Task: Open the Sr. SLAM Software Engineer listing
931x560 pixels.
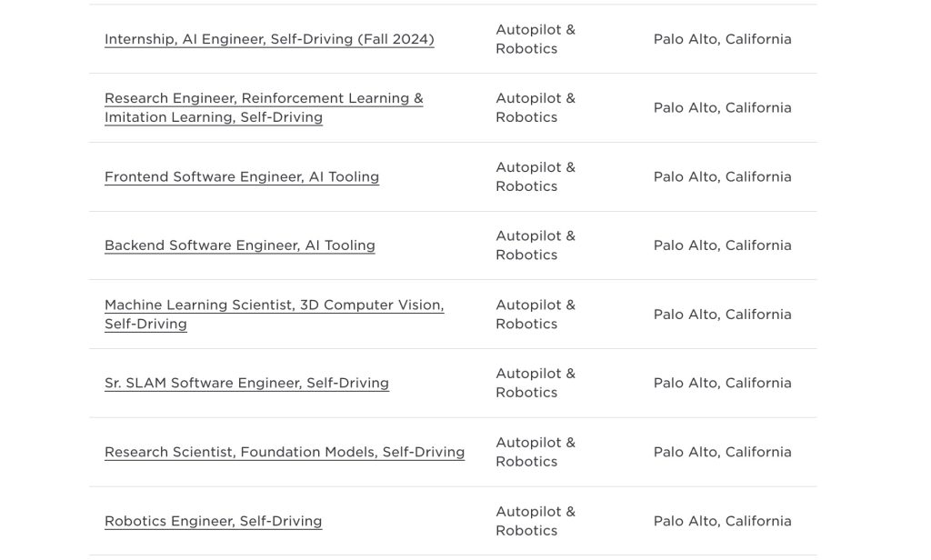Action: tap(246, 383)
